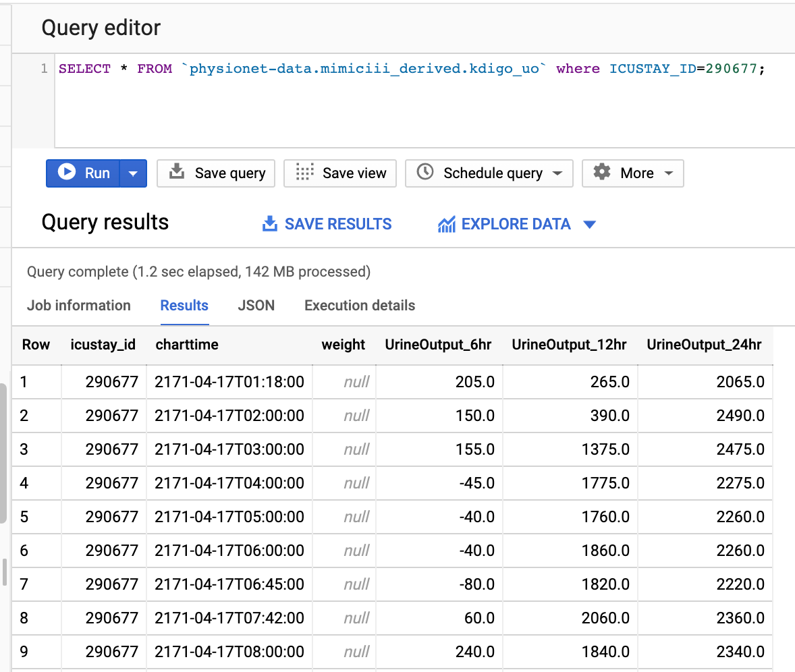Click the More gear icon

(601, 173)
